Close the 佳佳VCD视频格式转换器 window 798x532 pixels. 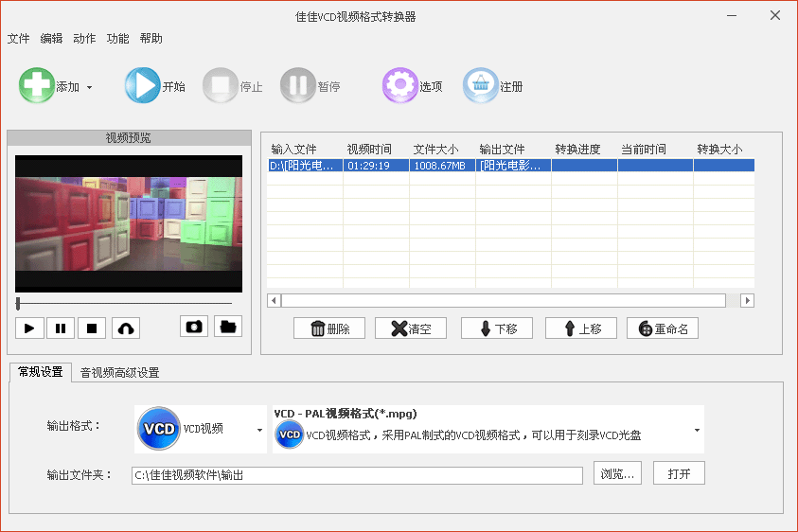click(x=775, y=16)
